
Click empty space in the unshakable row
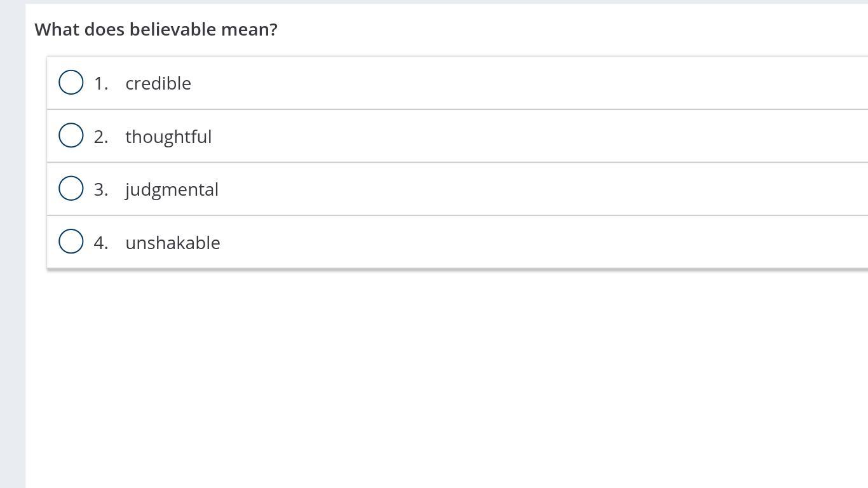pos(508,243)
